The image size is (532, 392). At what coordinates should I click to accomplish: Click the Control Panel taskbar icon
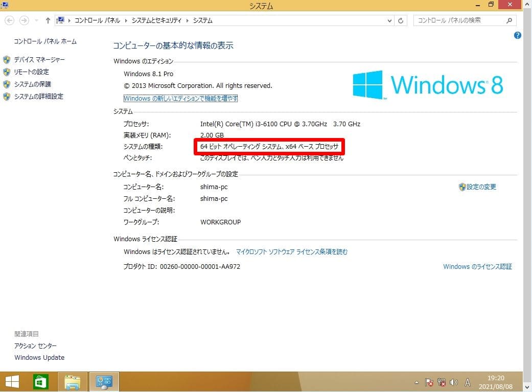[104, 382]
